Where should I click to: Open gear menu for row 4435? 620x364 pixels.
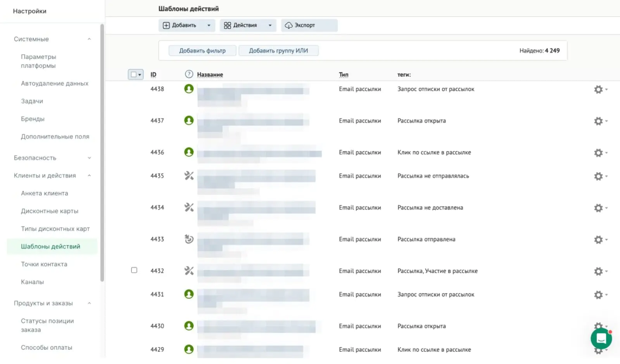[601, 176]
